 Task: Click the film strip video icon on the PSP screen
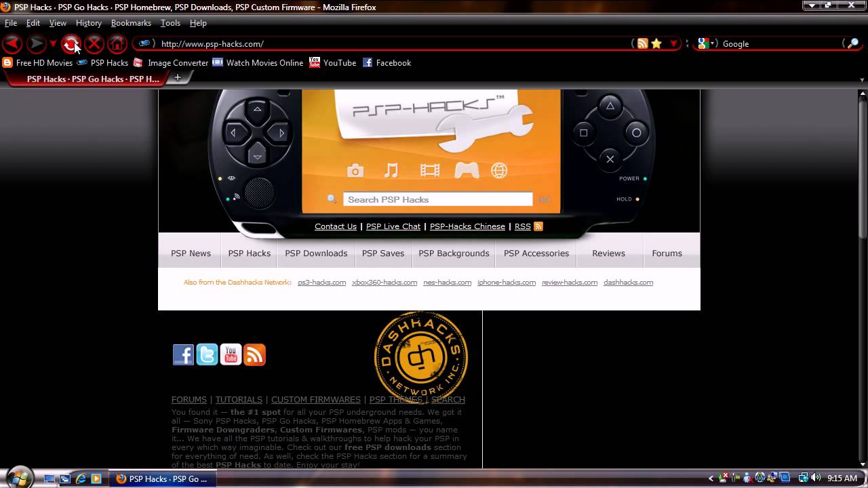429,171
